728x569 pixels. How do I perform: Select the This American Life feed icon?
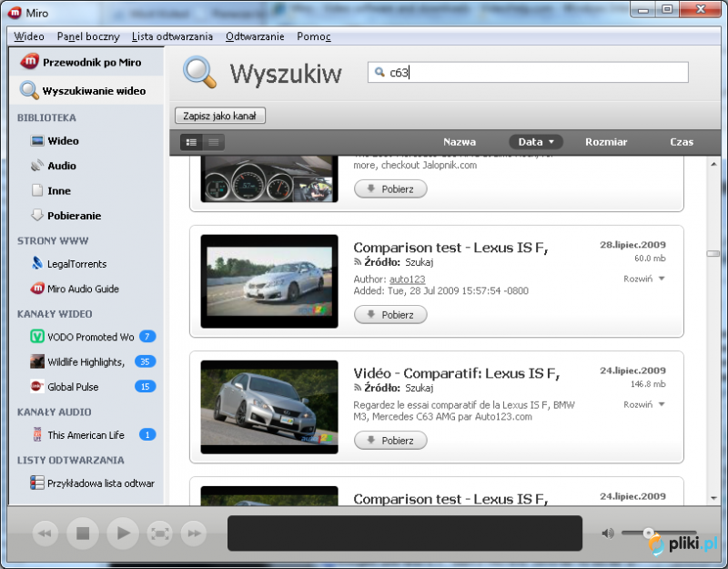[x=37, y=435]
